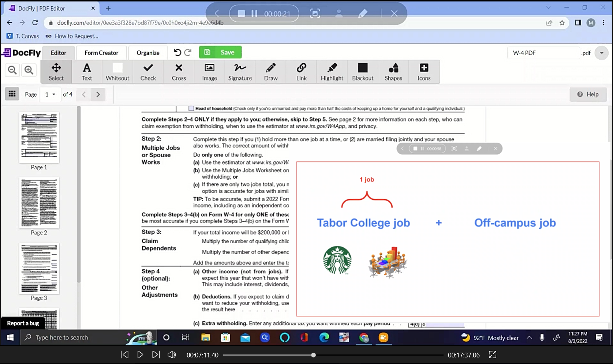Open the Shapes tool
Screen dimensions: 613x364
[x=393, y=72]
